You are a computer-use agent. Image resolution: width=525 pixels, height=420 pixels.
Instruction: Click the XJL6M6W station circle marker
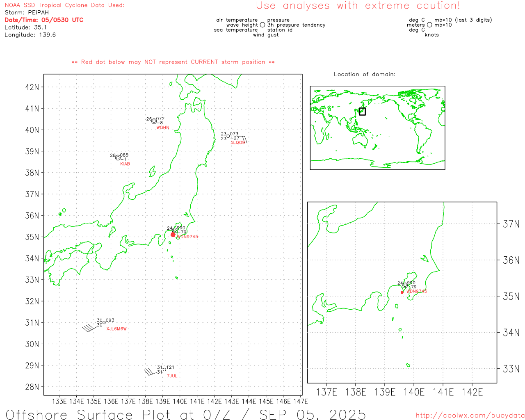coord(104,322)
